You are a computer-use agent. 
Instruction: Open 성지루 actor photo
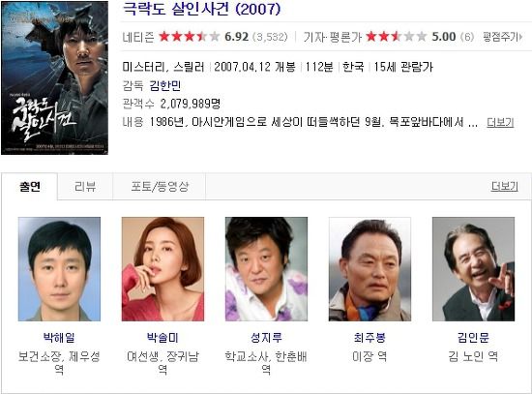tap(266, 269)
